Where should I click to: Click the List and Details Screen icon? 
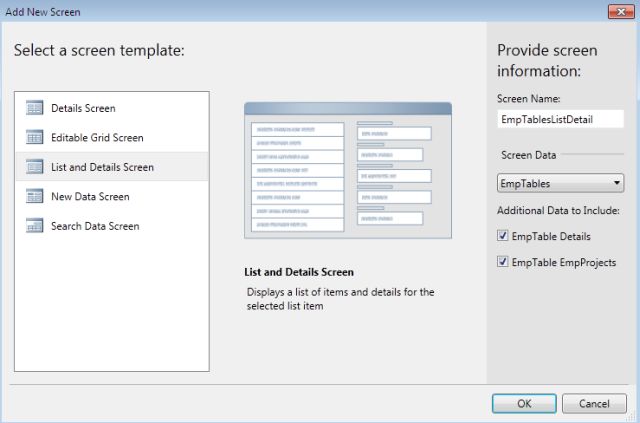tap(34, 167)
